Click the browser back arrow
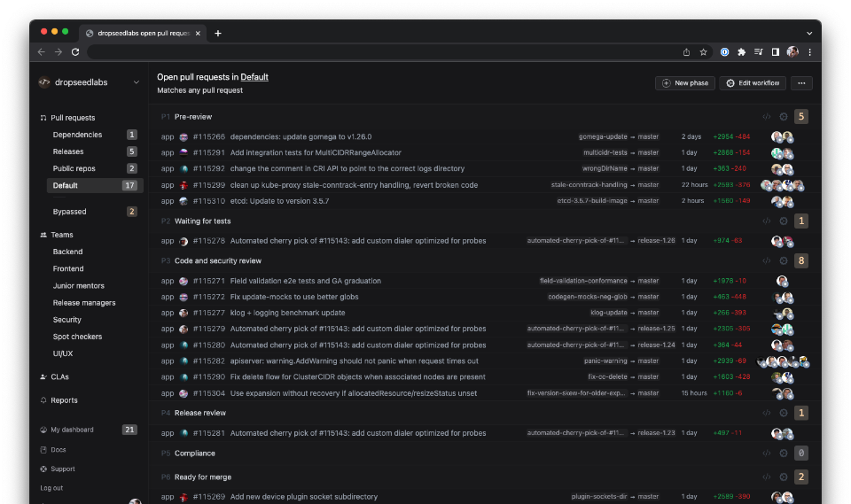The width and height of the screenshot is (851, 504). [42, 52]
